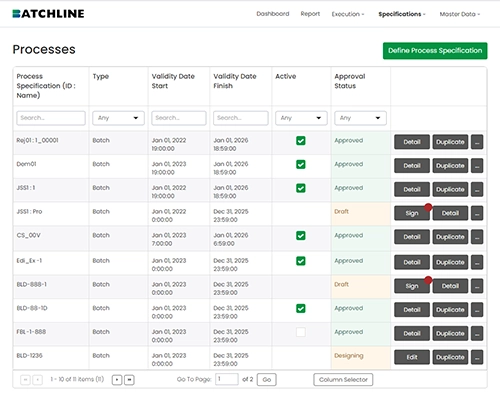Open more options for BLD-88-1D row
Viewport: 500px width, 394px height.
477,310
